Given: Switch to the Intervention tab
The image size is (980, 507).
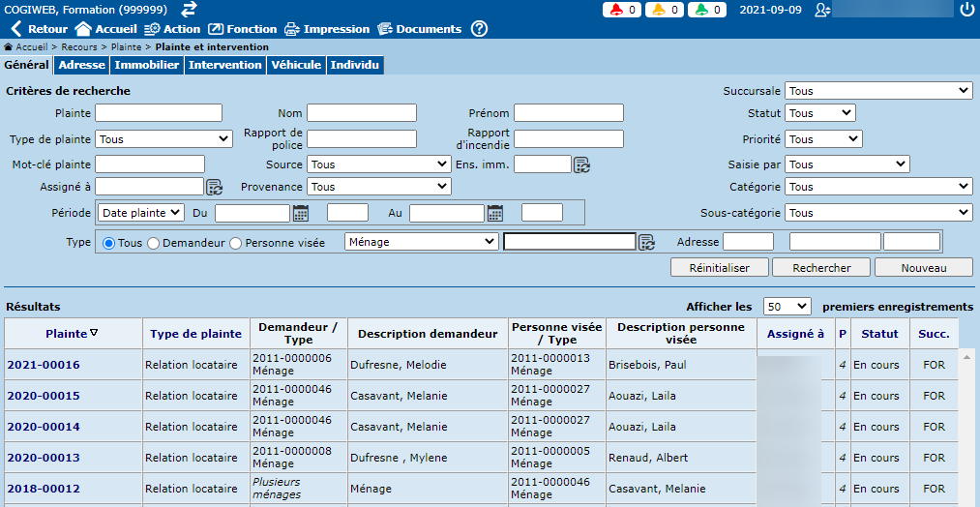Looking at the screenshot, I should pos(224,65).
